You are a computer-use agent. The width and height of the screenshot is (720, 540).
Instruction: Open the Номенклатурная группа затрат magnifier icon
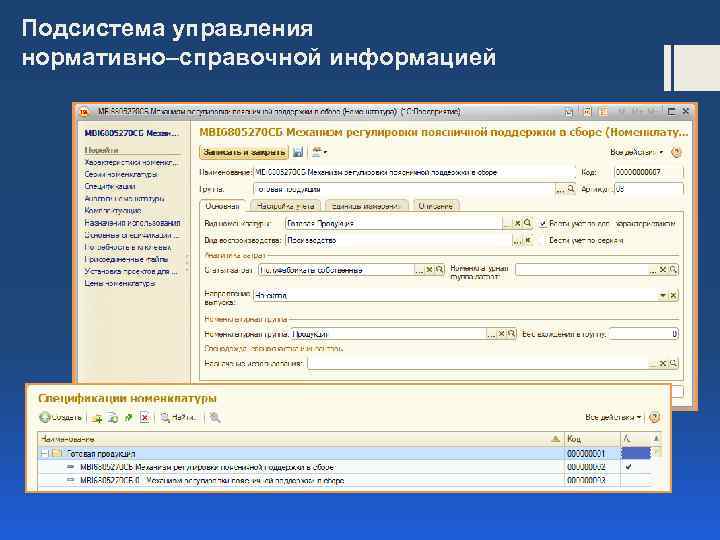[x=673, y=270]
